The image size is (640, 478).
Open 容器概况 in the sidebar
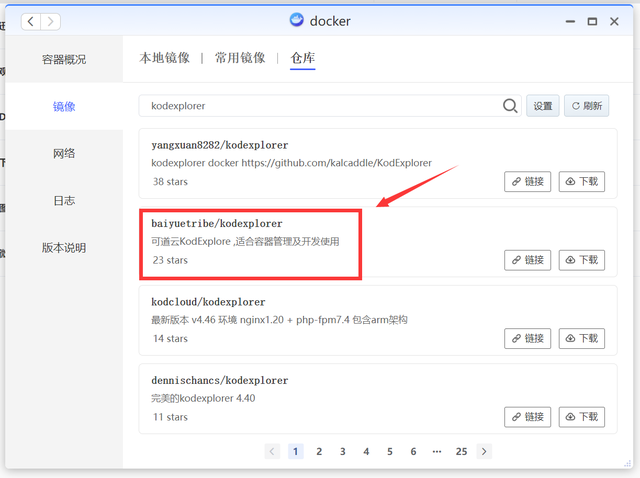click(64, 60)
